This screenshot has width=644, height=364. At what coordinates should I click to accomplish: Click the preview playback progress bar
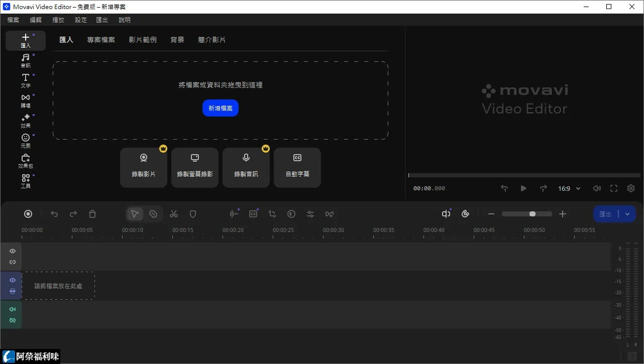click(x=524, y=175)
